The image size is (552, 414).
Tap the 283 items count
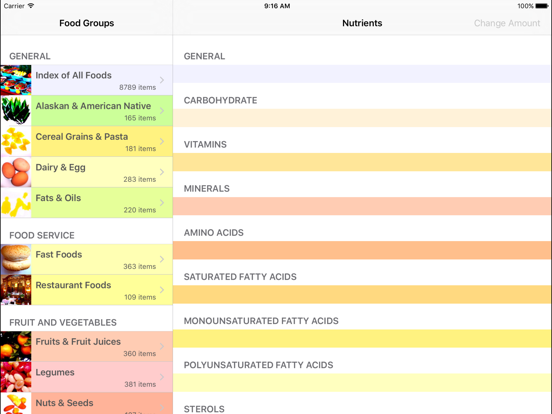coord(139,179)
